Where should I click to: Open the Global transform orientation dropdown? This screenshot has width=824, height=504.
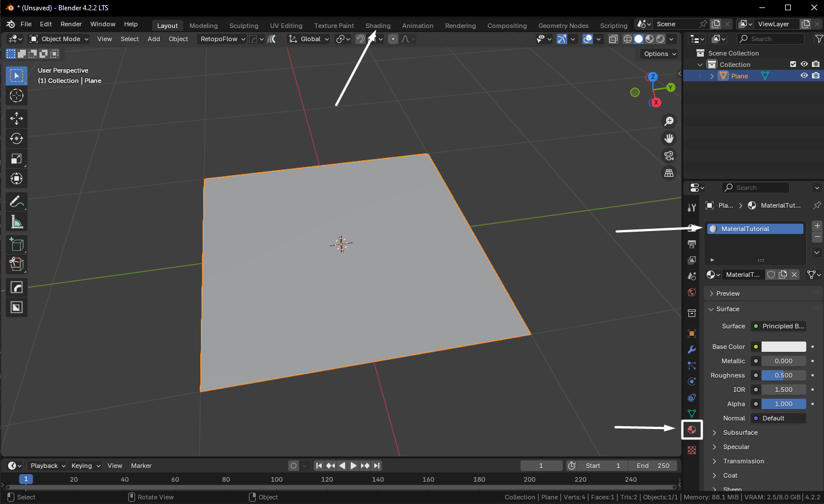click(310, 39)
